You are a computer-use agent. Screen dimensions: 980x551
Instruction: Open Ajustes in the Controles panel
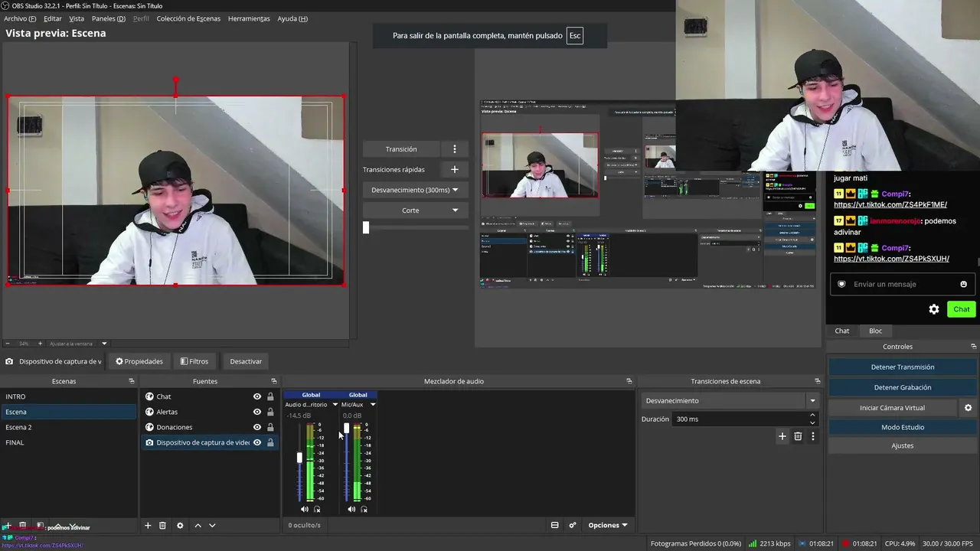902,445
